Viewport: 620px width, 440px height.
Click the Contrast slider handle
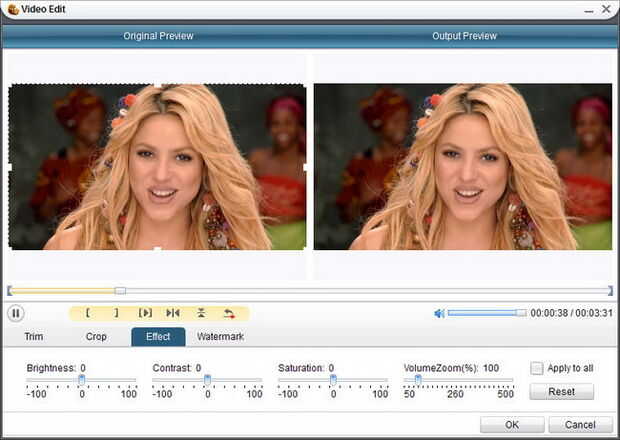(x=207, y=380)
